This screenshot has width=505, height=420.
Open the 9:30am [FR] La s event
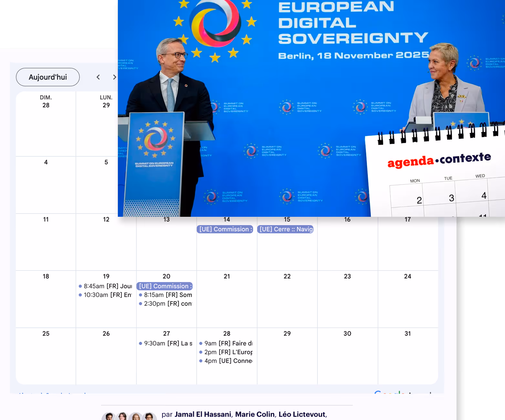pos(166,343)
